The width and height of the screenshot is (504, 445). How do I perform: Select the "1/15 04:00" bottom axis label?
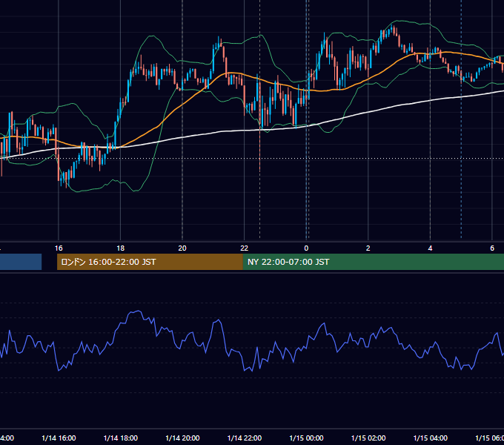[431, 438]
